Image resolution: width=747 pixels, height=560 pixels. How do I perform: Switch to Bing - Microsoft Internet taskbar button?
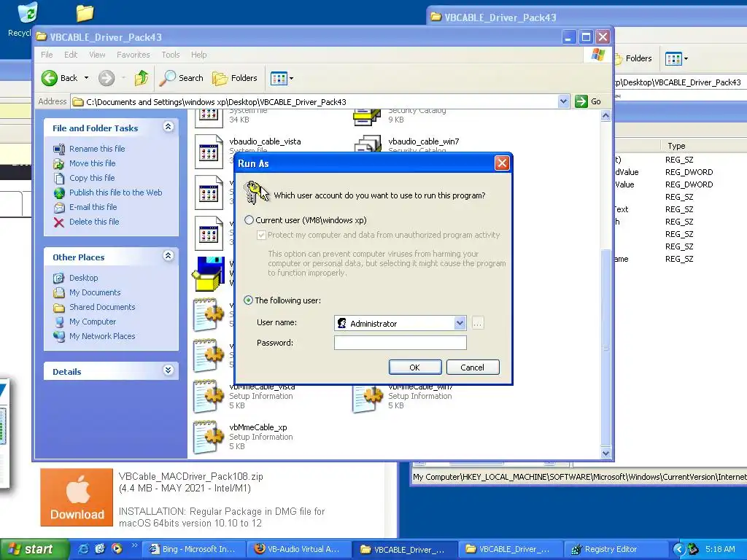[x=195, y=550]
